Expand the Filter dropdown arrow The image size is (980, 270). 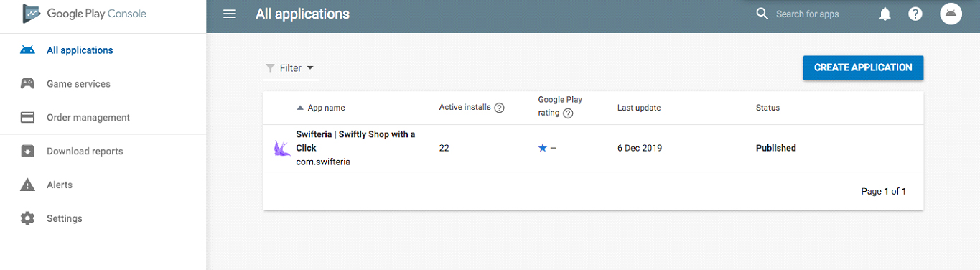[x=310, y=67]
